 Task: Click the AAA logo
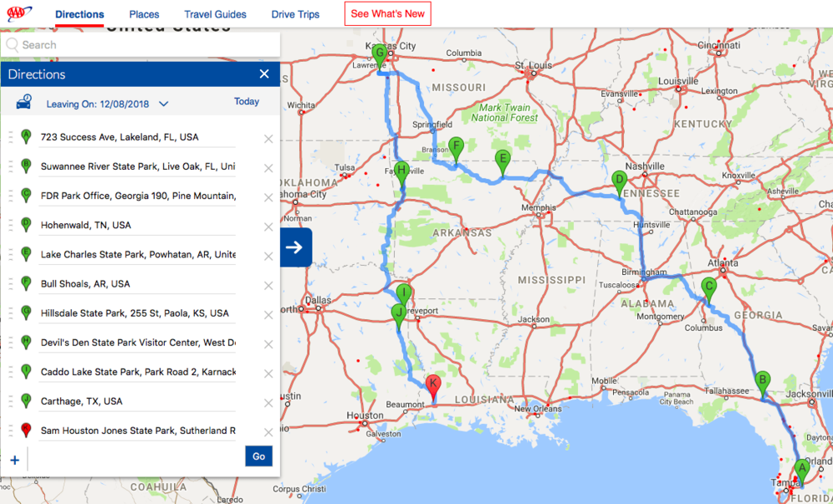pos(19,13)
